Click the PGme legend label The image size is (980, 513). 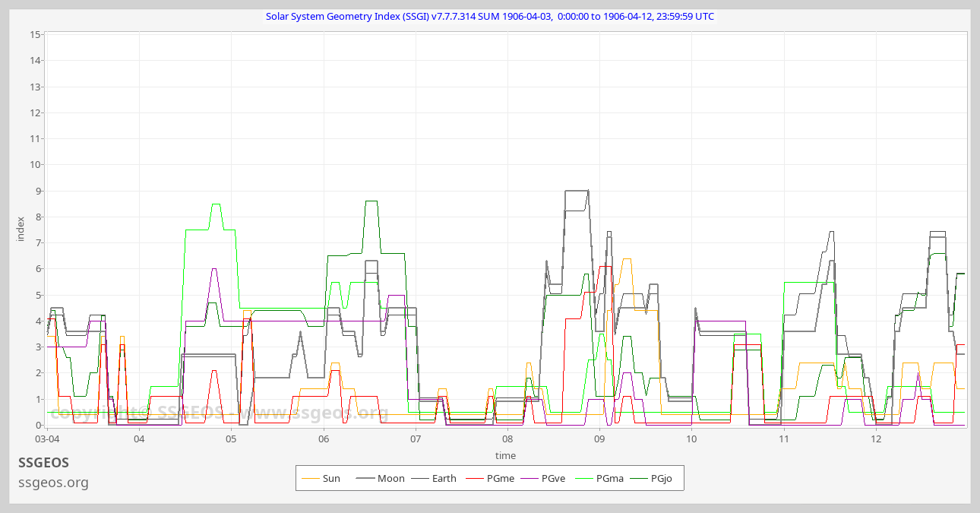point(501,479)
